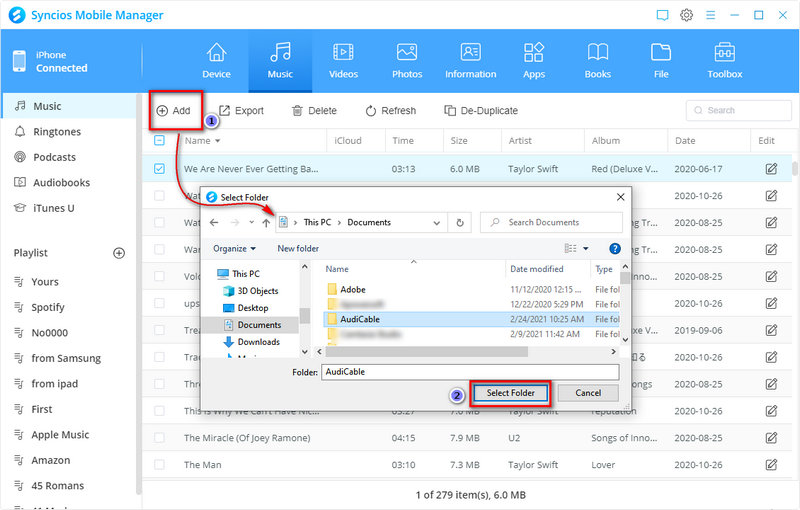Go back in Select Folder dialog
Screen dimensions: 800x510
pos(214,222)
